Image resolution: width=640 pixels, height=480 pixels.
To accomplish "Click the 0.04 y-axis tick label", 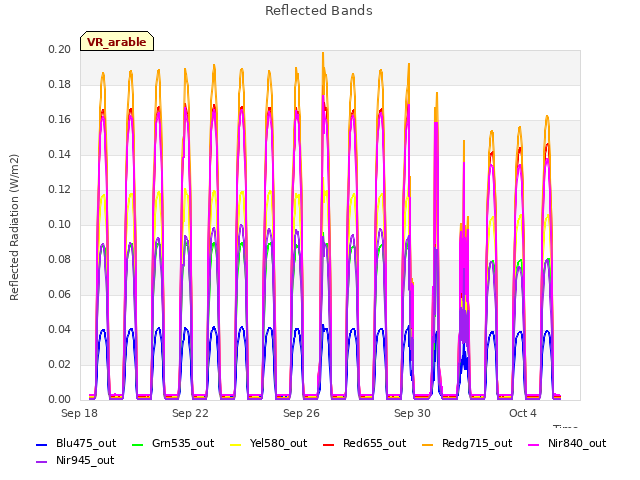I will [x=60, y=330].
